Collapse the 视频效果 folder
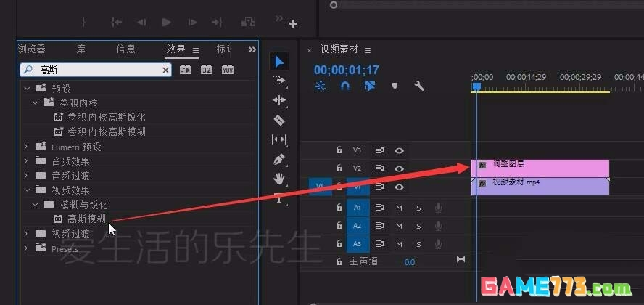The height and width of the screenshot is (305, 644). pyautogui.click(x=27, y=190)
